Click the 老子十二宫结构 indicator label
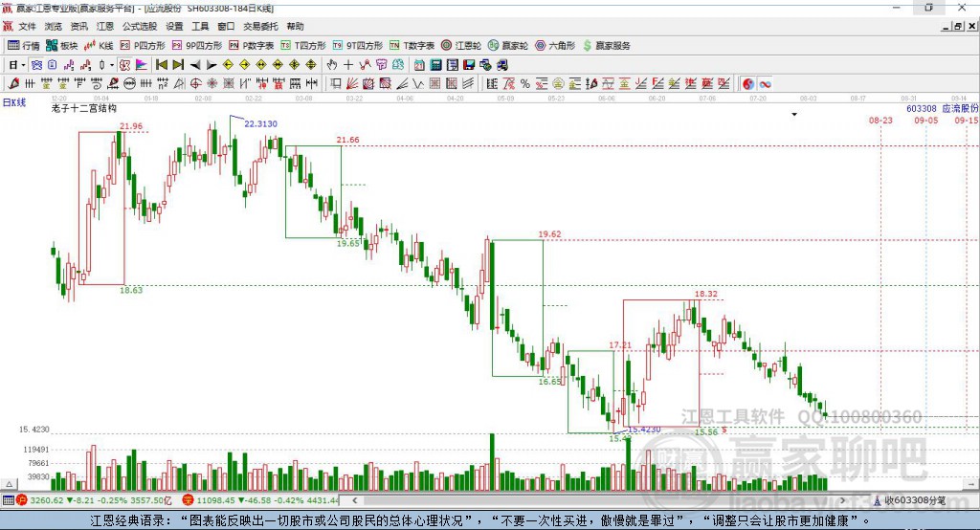Viewport: 980px width, 530px height. point(84,108)
